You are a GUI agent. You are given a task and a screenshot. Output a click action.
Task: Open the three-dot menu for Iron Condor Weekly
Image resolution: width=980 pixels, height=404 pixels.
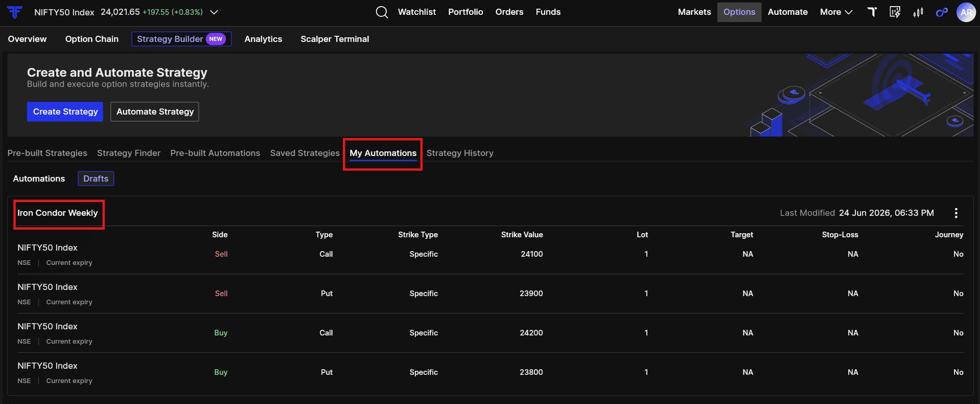click(x=956, y=213)
